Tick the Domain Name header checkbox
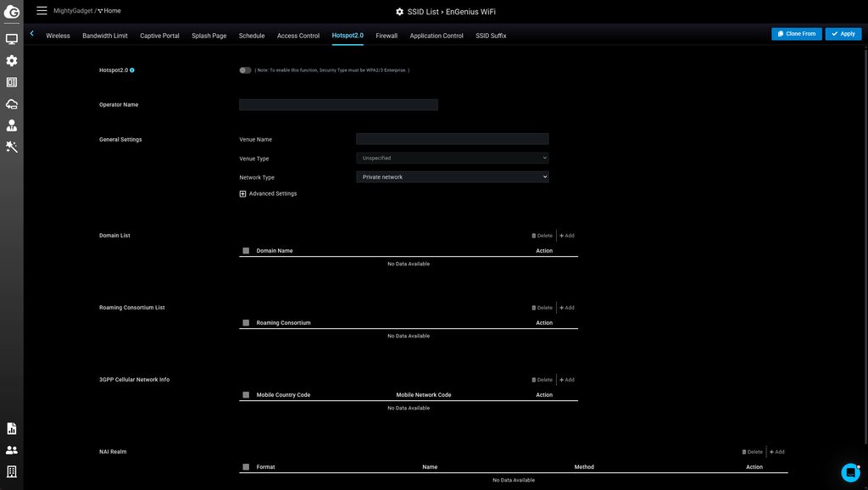The height and width of the screenshot is (490, 868). pyautogui.click(x=246, y=251)
